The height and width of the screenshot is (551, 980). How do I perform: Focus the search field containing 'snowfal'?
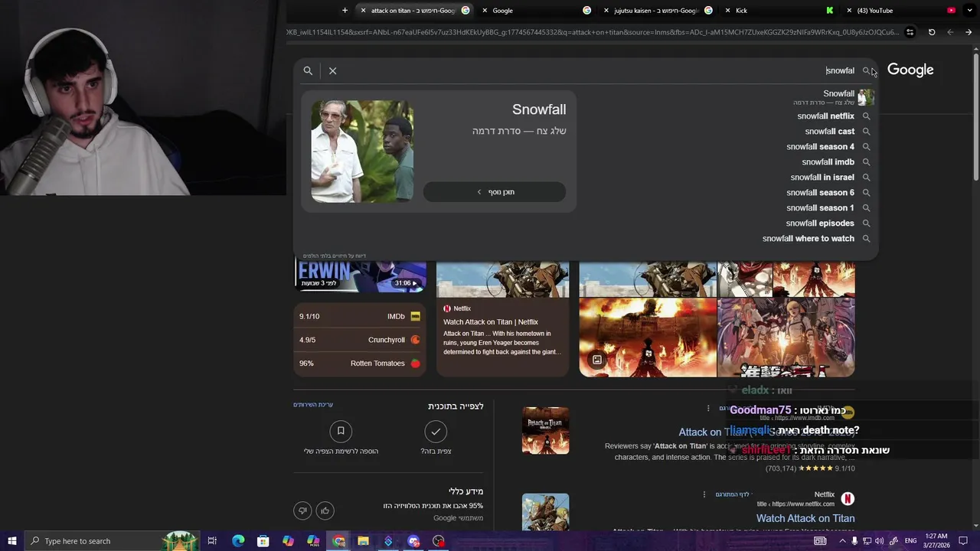597,70
